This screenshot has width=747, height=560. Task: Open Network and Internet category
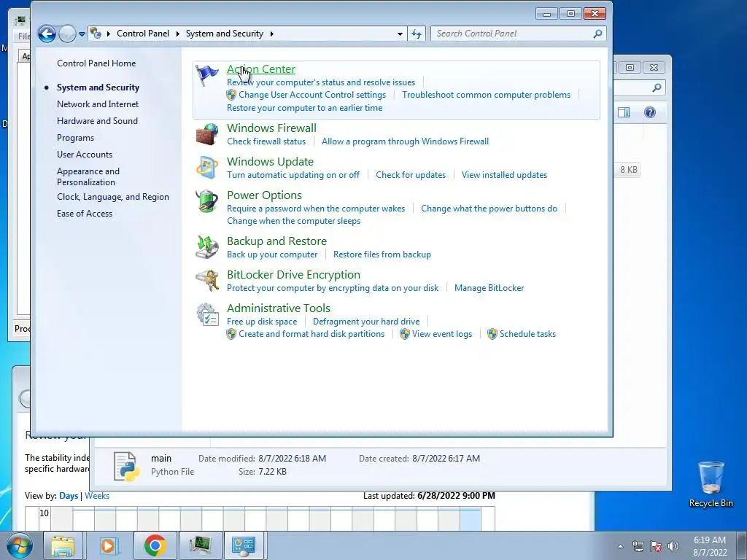[x=98, y=104]
